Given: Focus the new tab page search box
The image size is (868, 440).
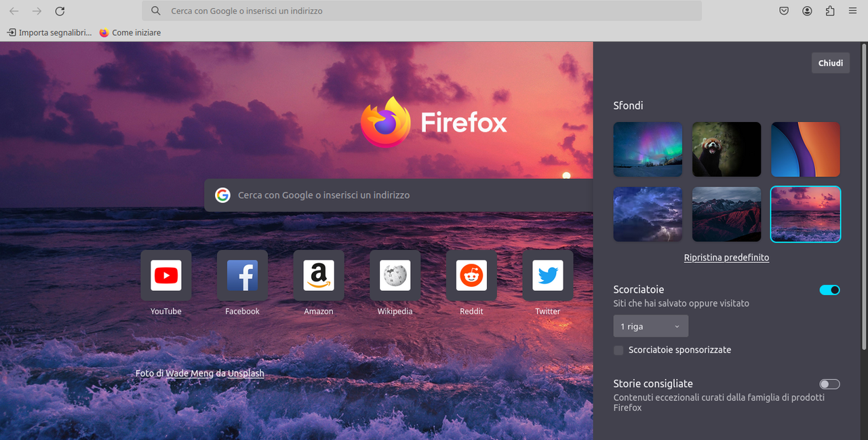Looking at the screenshot, I should pyautogui.click(x=399, y=195).
